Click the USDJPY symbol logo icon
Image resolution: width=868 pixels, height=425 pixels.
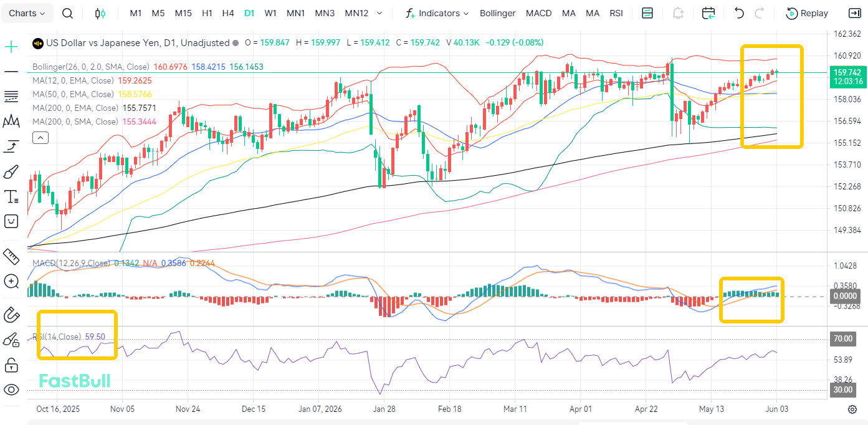tap(37, 43)
